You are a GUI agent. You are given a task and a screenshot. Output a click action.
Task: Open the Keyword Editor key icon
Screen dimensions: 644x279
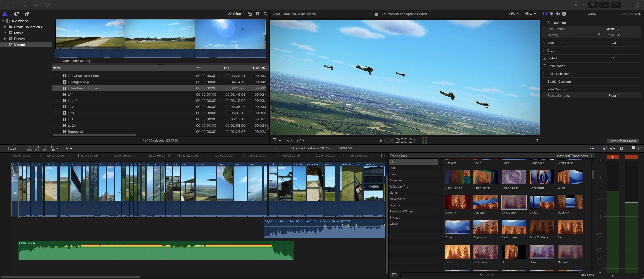point(36,5)
